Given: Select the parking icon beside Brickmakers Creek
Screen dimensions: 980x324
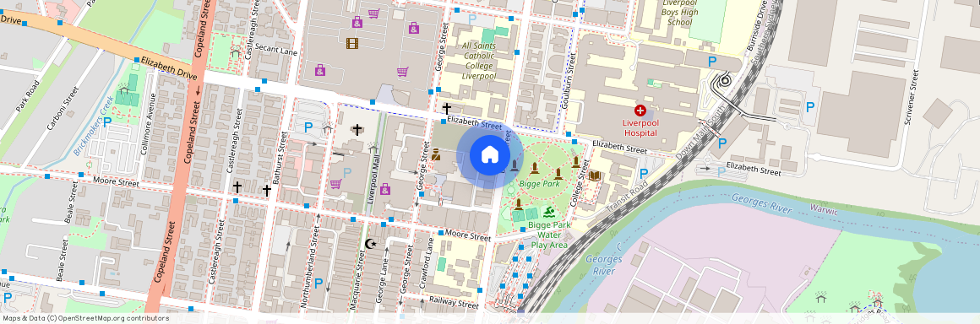Looking at the screenshot, I should point(107,121).
